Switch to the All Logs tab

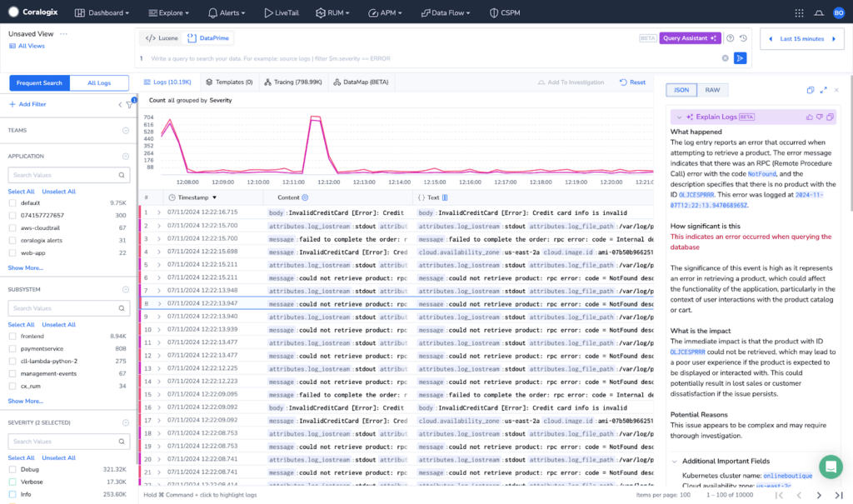(x=99, y=82)
